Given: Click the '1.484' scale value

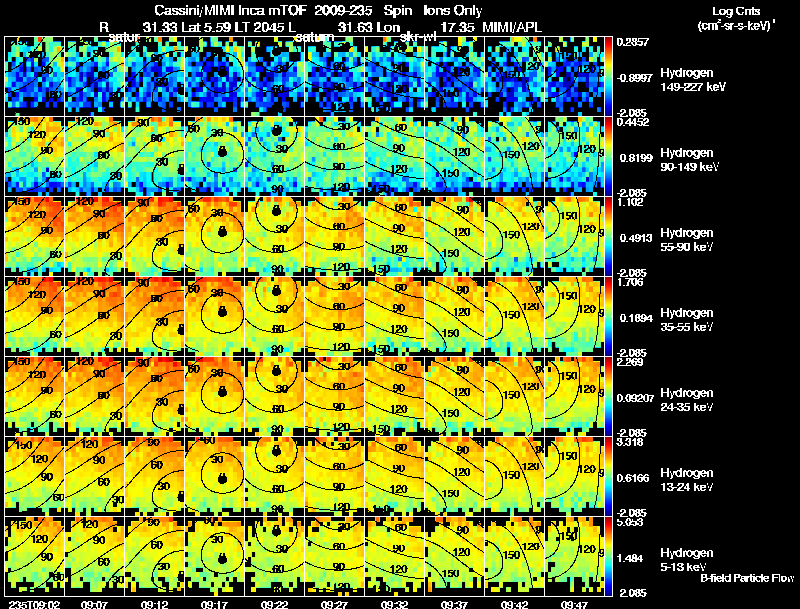Looking at the screenshot, I should coord(632,558).
